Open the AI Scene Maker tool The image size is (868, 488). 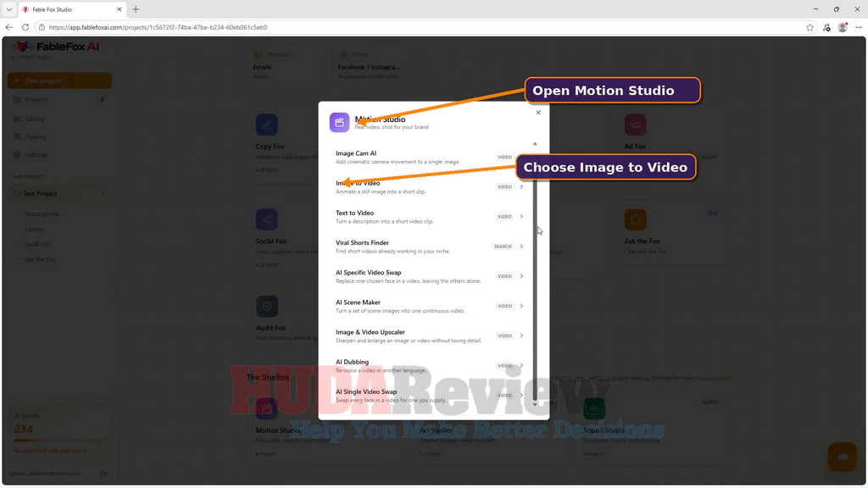(429, 307)
